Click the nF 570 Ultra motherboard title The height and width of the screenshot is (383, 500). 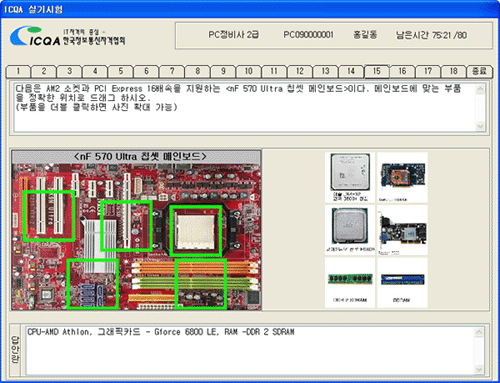point(140,156)
